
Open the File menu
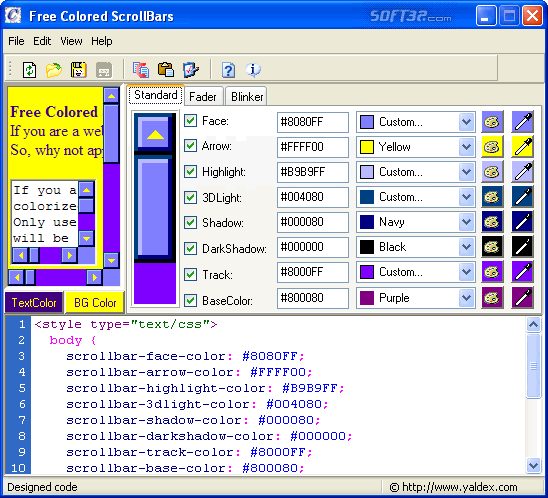pos(16,41)
